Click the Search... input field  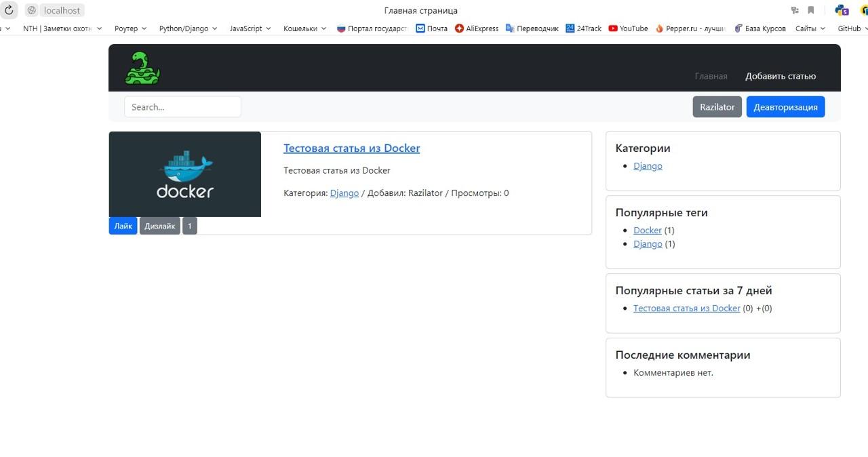[x=182, y=106]
